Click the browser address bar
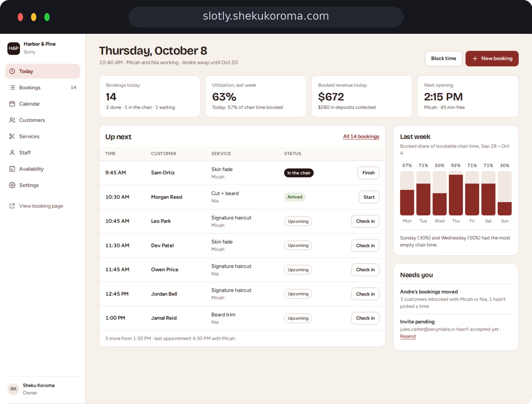 click(266, 17)
